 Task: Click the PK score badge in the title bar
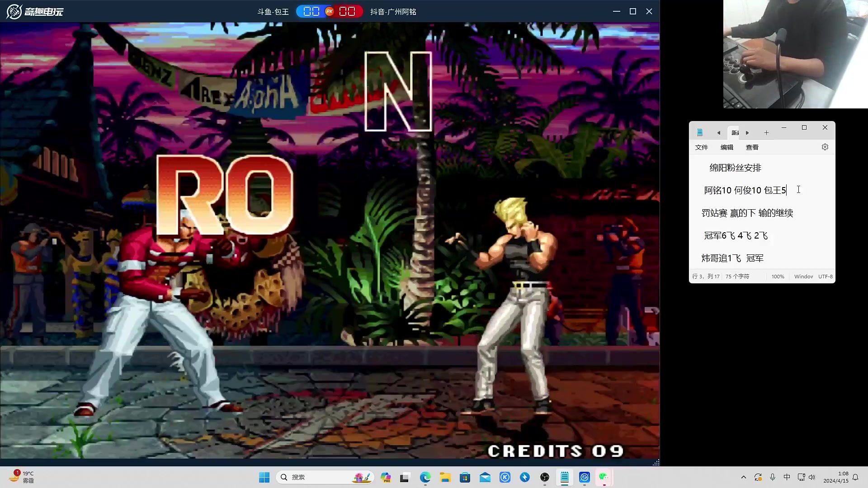(x=330, y=11)
